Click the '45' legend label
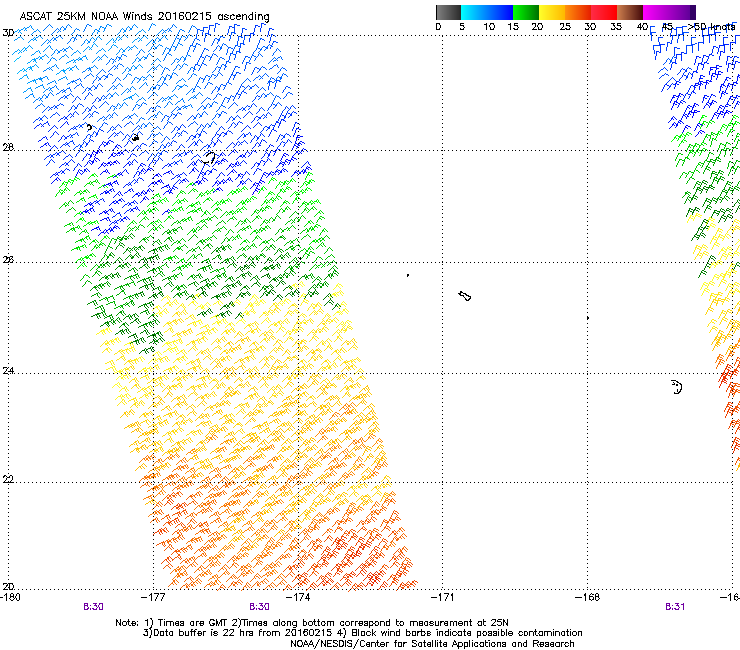The width and height of the screenshot is (740, 650). pos(667,27)
